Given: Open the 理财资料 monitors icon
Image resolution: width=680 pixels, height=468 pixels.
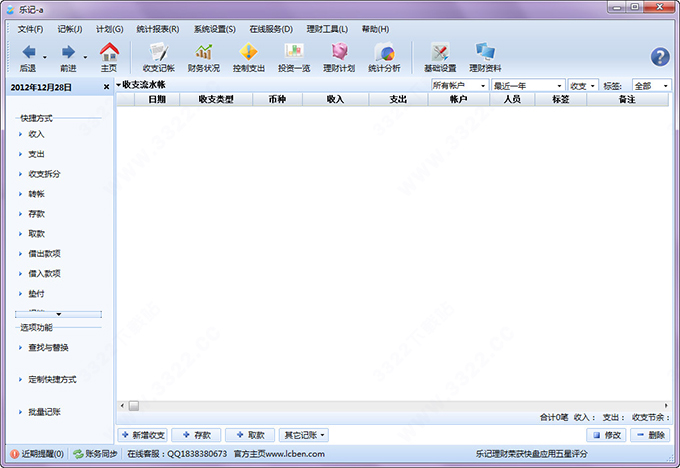Looking at the screenshot, I should click(x=485, y=52).
